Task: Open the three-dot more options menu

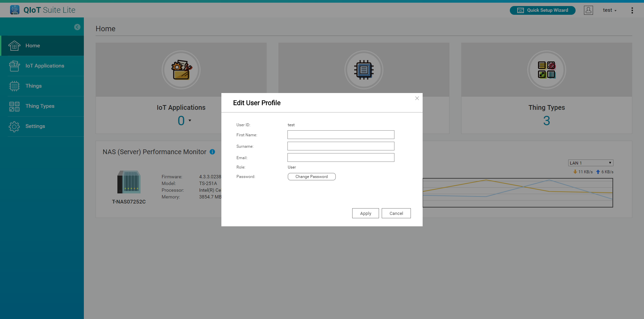Action: click(632, 10)
